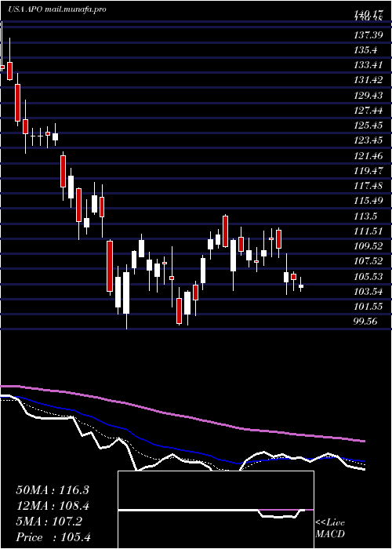Click the 109.52 price axis label
Screen dimensions: 392x549
coord(368,246)
